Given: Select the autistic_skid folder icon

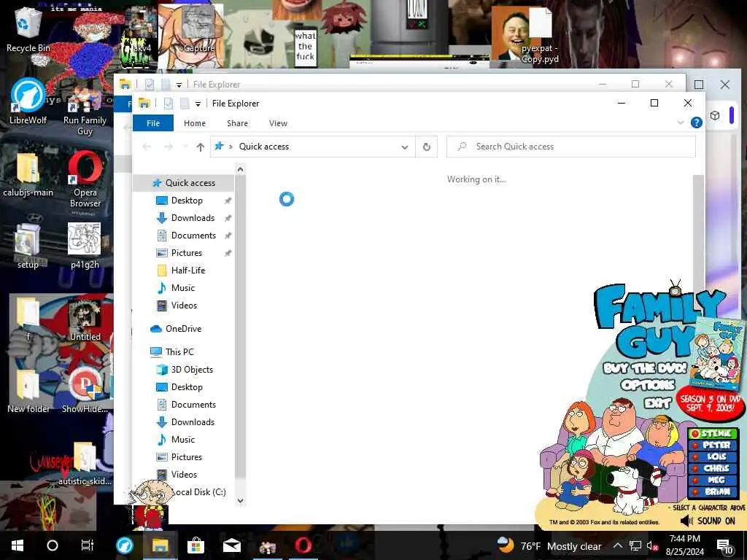Looking at the screenshot, I should [85, 463].
